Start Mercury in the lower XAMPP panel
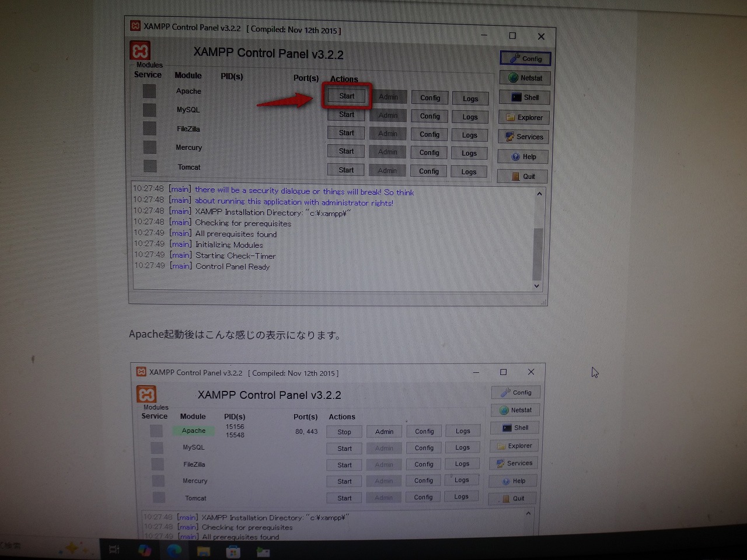Viewport: 747px width, 560px height. [x=344, y=481]
